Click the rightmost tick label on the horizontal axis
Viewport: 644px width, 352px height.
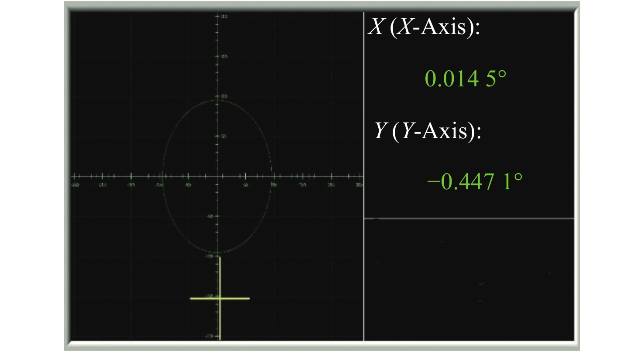(x=359, y=185)
